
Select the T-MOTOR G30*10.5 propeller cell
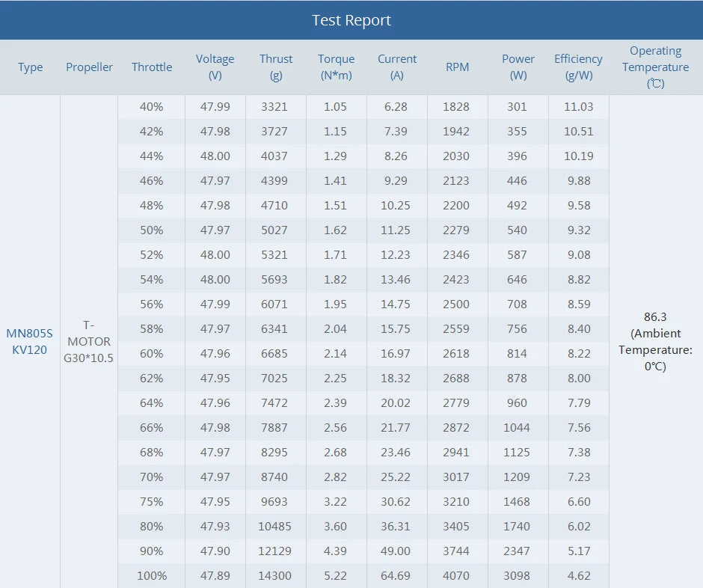point(89,341)
